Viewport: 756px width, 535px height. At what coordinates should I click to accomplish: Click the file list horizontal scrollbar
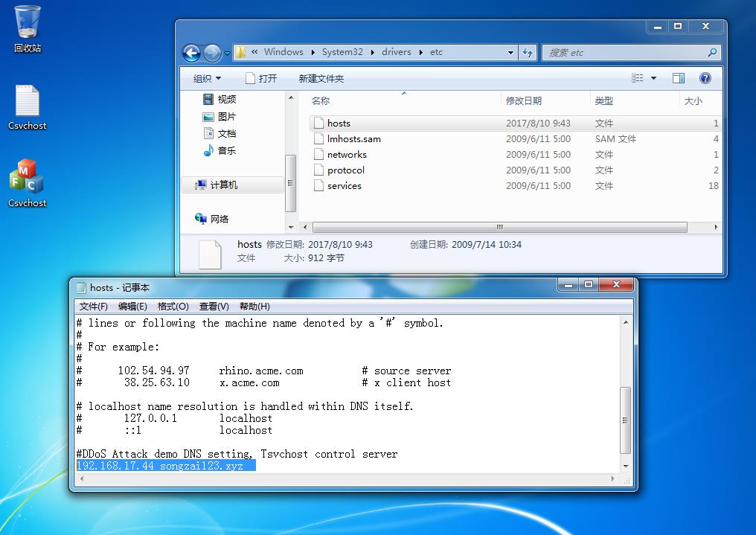(x=499, y=227)
